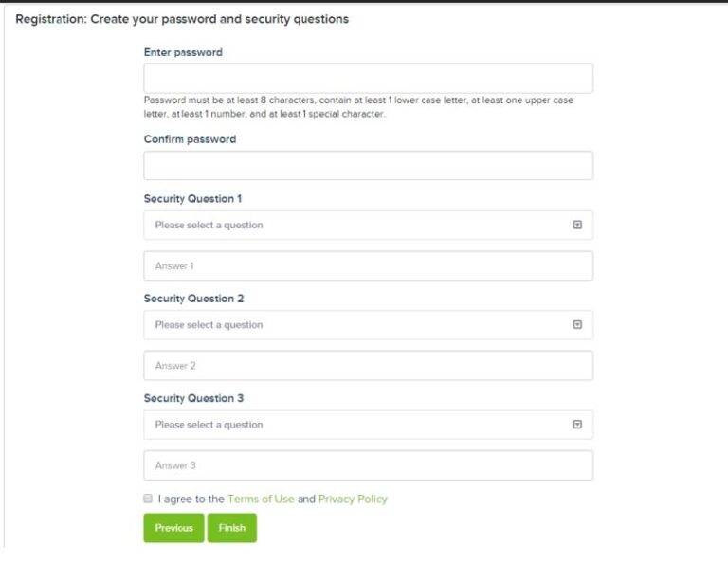Click the arrow icon on Security Question 1
Screen dimensions: 728x564
577,226
